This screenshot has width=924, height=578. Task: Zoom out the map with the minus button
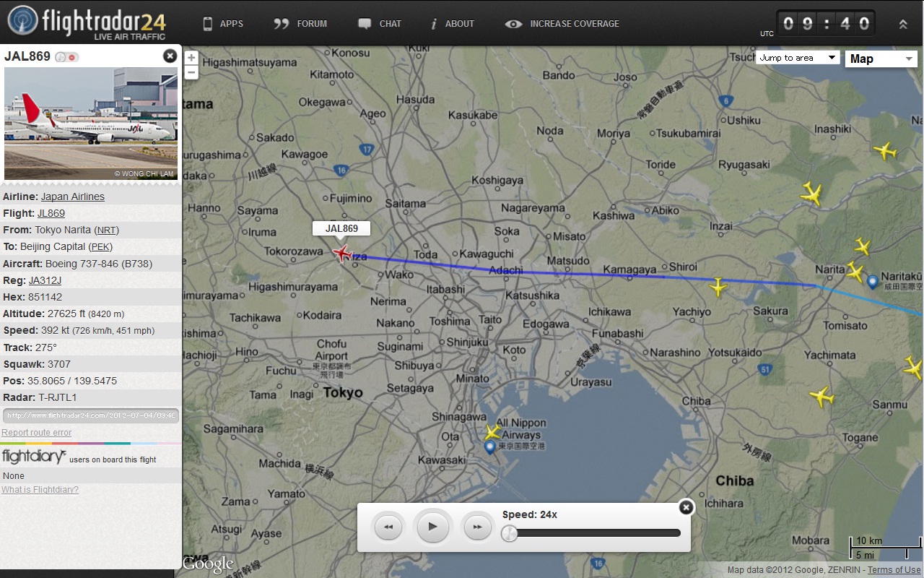click(191, 72)
